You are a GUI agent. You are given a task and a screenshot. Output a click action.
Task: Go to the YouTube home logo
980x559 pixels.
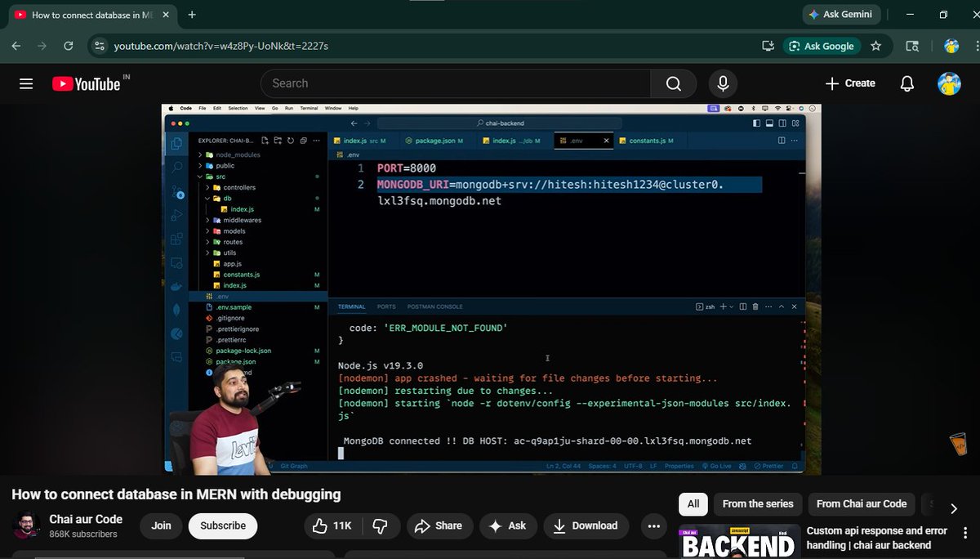point(87,83)
